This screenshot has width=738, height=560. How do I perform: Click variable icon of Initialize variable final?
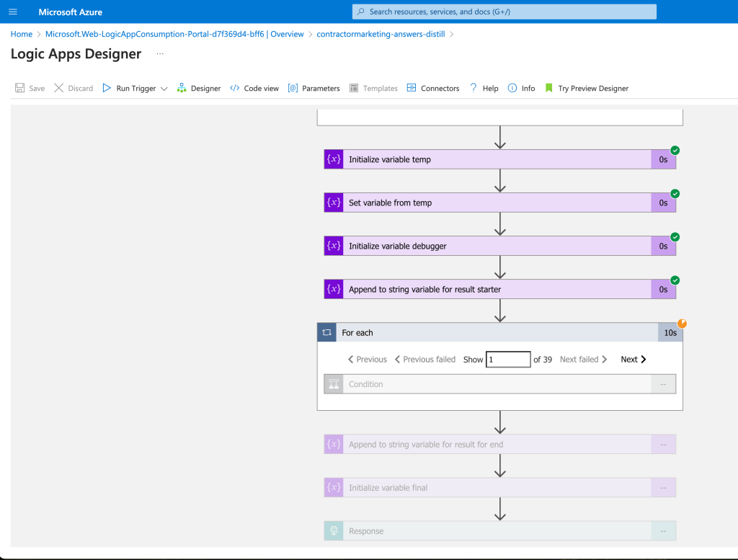pyautogui.click(x=334, y=487)
